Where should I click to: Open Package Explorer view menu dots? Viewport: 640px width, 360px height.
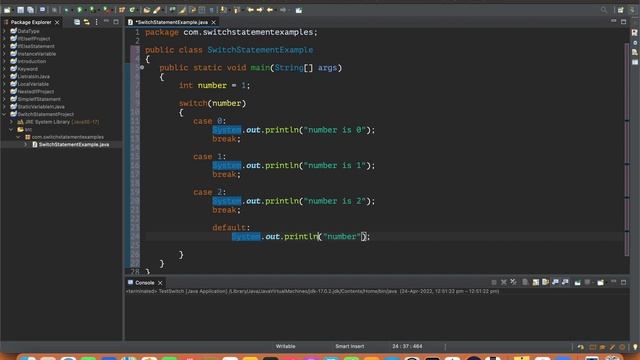point(96,22)
